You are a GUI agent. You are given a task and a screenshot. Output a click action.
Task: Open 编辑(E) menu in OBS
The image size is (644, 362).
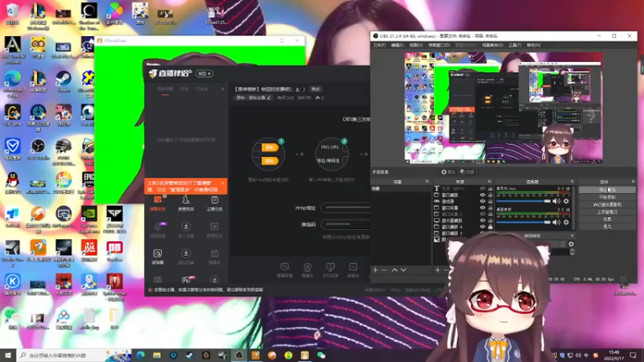[x=397, y=45]
